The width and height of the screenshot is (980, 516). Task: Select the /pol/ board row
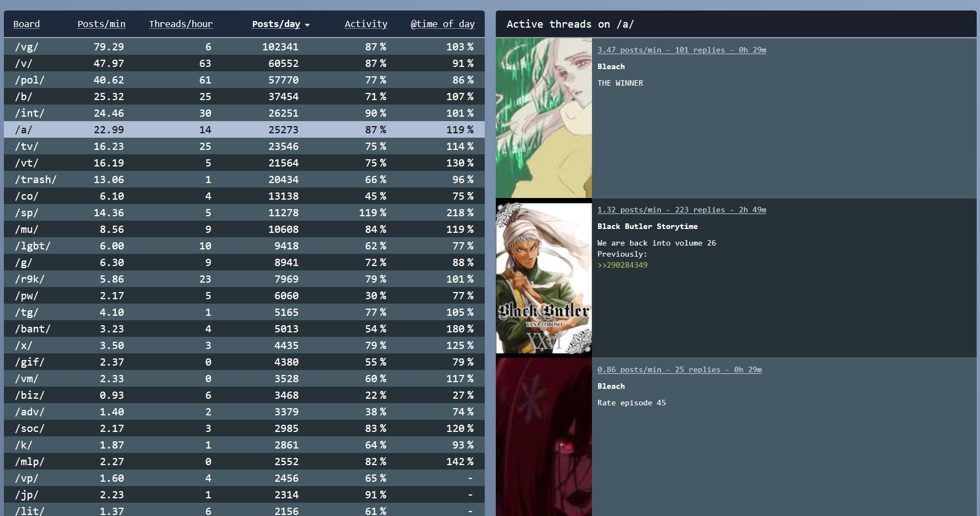244,80
